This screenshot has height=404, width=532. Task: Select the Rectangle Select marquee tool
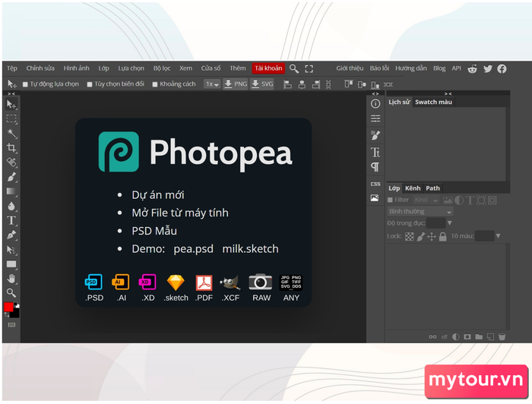coord(11,118)
